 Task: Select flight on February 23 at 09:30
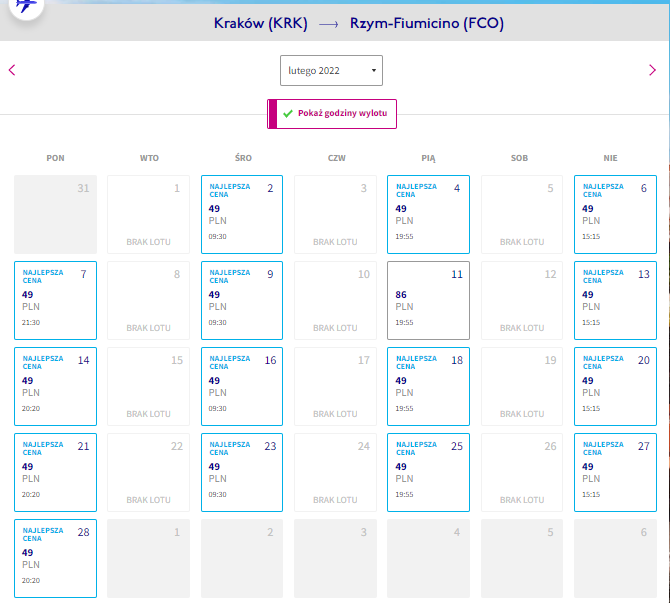click(242, 472)
